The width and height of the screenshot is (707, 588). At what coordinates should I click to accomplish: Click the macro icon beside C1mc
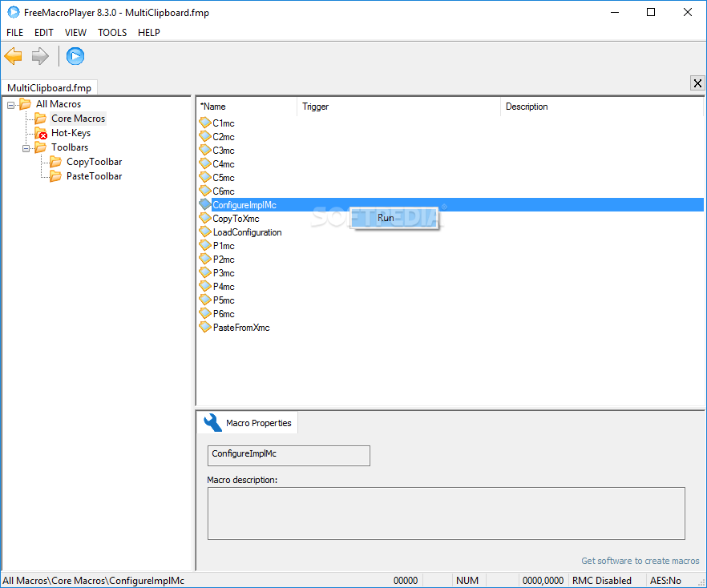point(205,123)
